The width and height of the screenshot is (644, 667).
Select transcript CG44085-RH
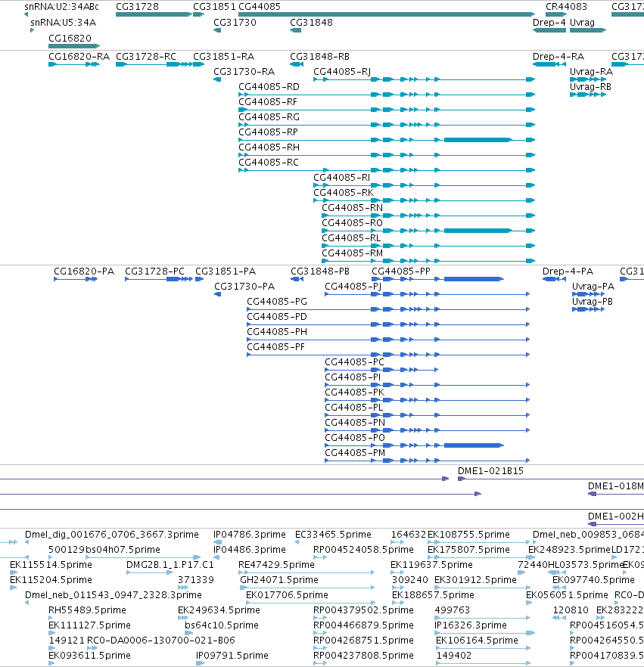(387, 155)
